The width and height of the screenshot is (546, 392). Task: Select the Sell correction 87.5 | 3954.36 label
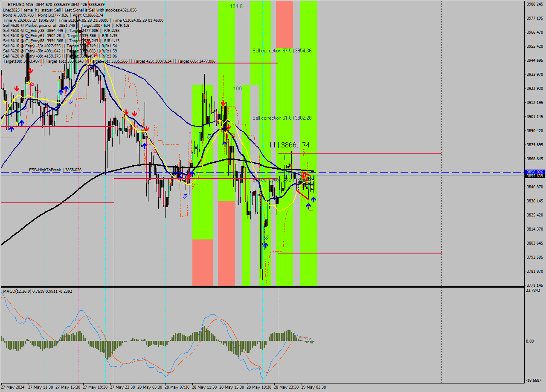point(282,50)
